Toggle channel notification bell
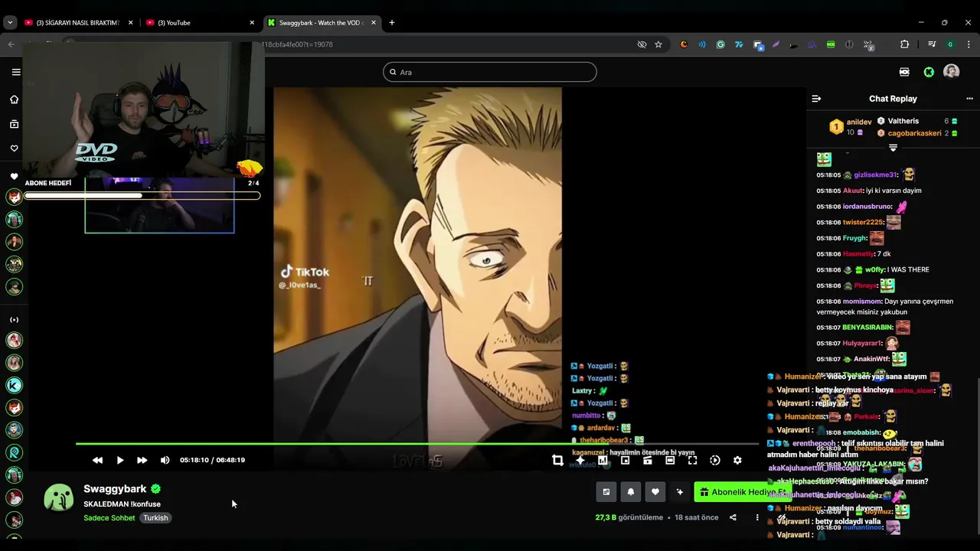This screenshot has height=551, width=980. click(x=631, y=492)
